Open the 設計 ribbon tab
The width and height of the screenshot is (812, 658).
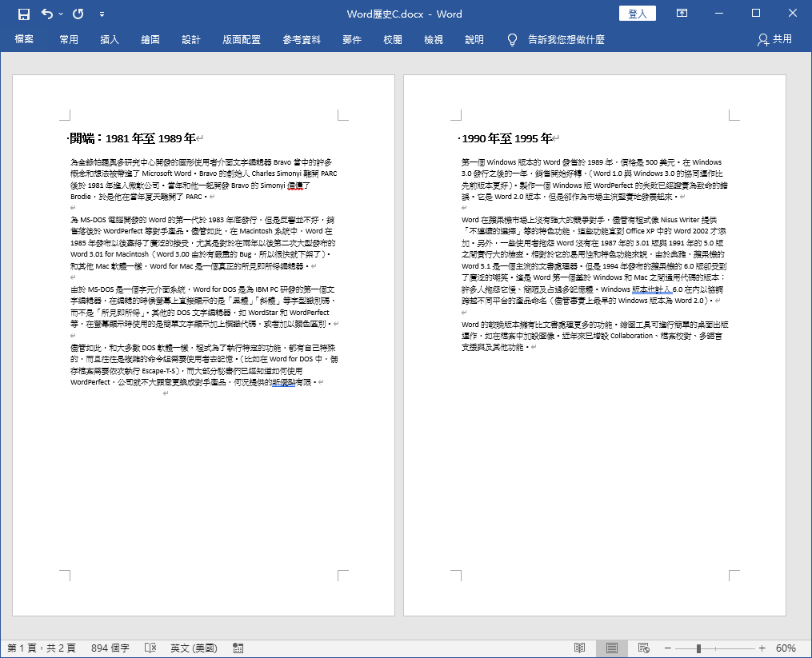[x=191, y=39]
